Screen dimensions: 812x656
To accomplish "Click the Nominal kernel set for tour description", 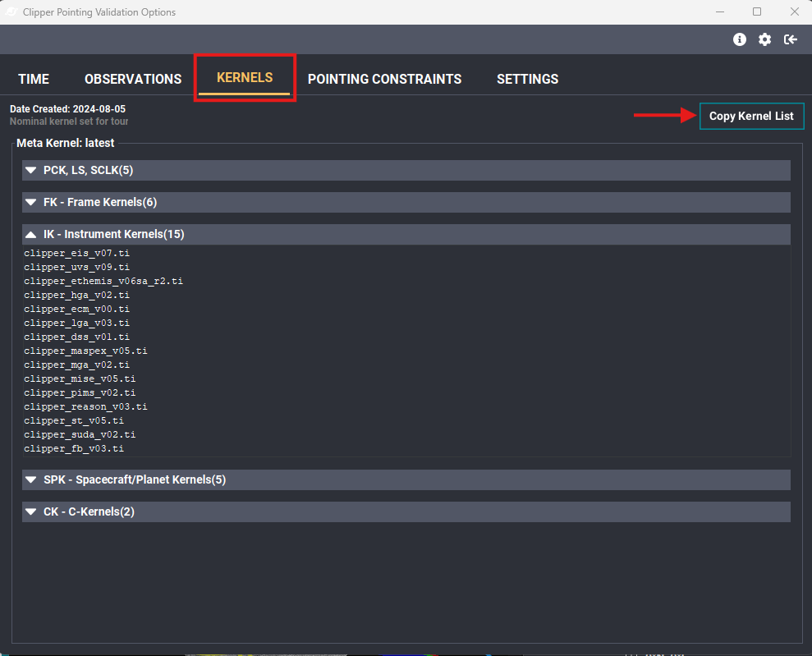I will (69, 122).
